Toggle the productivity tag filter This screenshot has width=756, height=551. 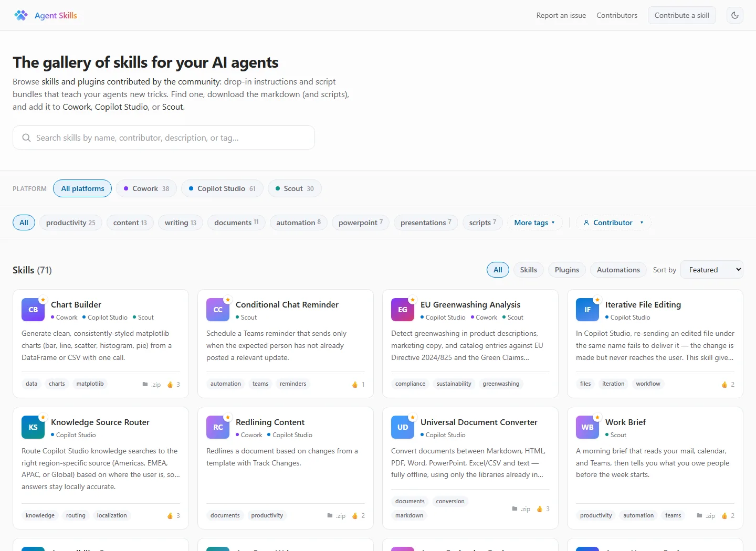pos(71,222)
